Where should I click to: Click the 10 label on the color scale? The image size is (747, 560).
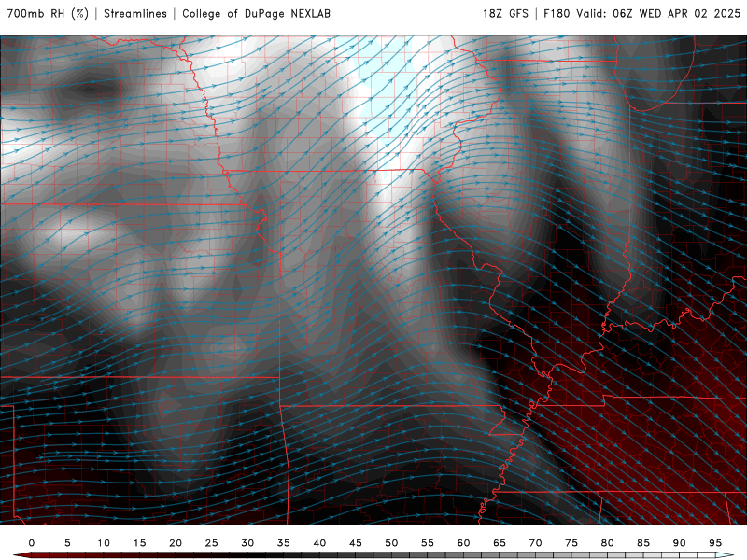click(x=104, y=543)
